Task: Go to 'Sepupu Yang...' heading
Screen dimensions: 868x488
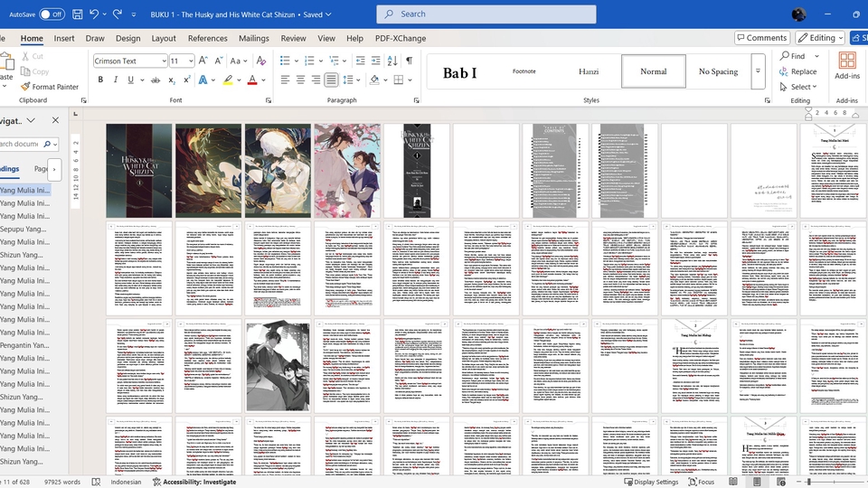Action: pos(25,229)
